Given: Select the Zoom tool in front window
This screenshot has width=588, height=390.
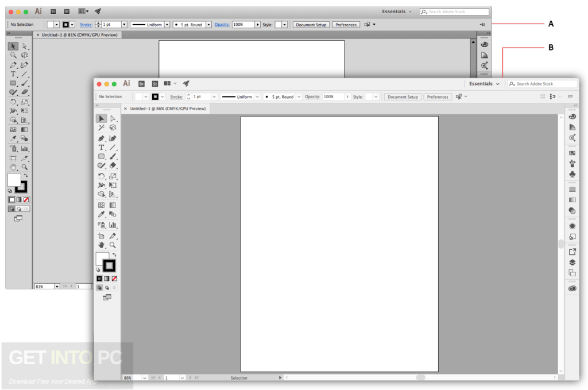Looking at the screenshot, I should (x=113, y=245).
